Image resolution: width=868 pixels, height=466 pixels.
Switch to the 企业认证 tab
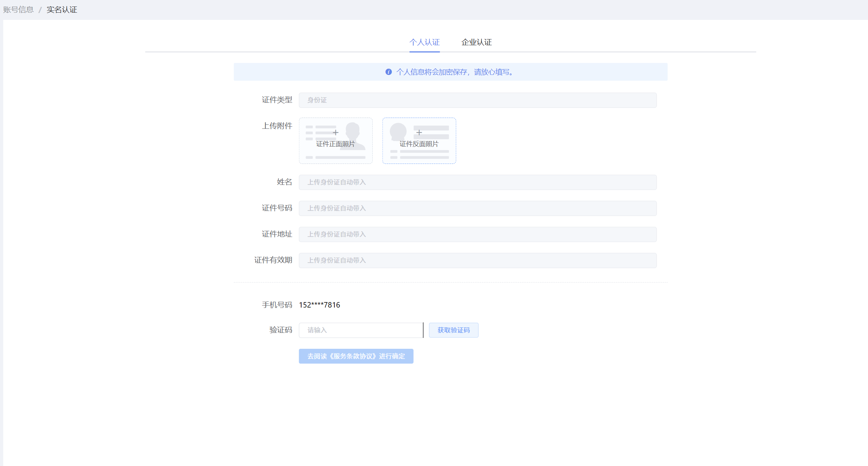(476, 42)
